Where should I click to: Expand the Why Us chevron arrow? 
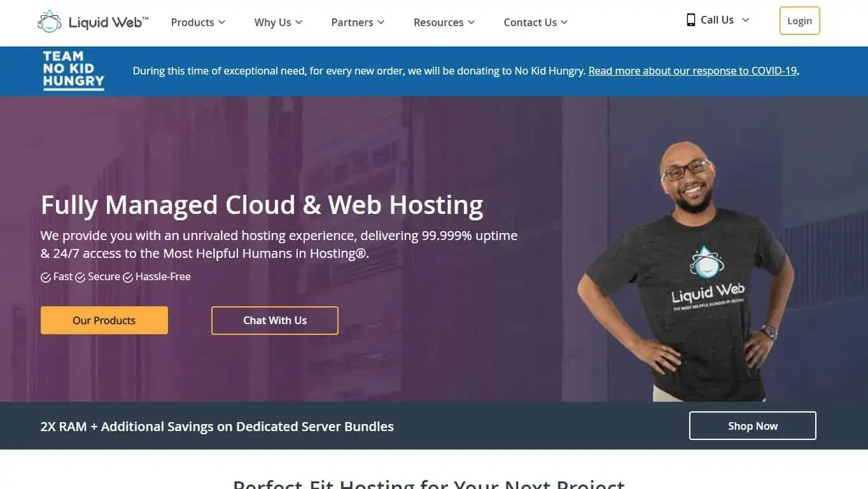[298, 22]
